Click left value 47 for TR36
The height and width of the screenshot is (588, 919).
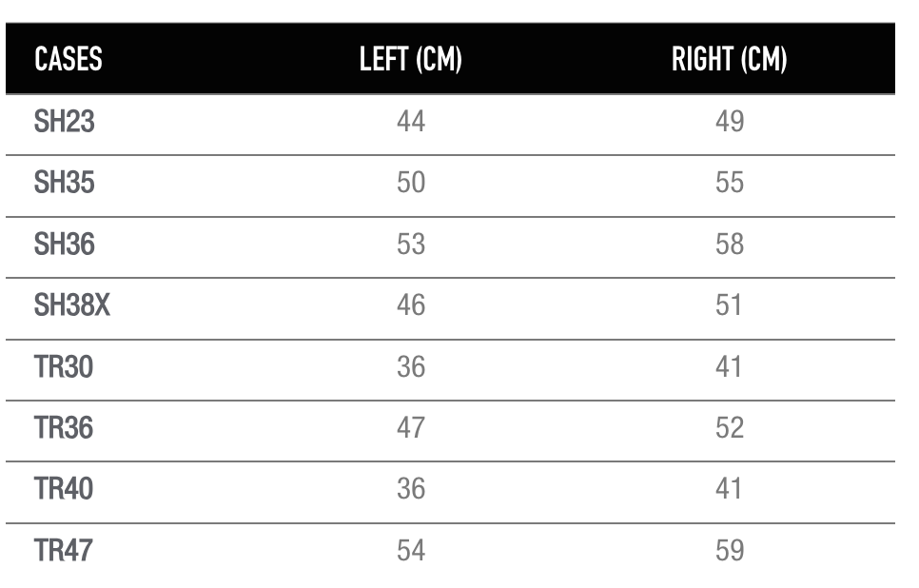click(x=411, y=427)
